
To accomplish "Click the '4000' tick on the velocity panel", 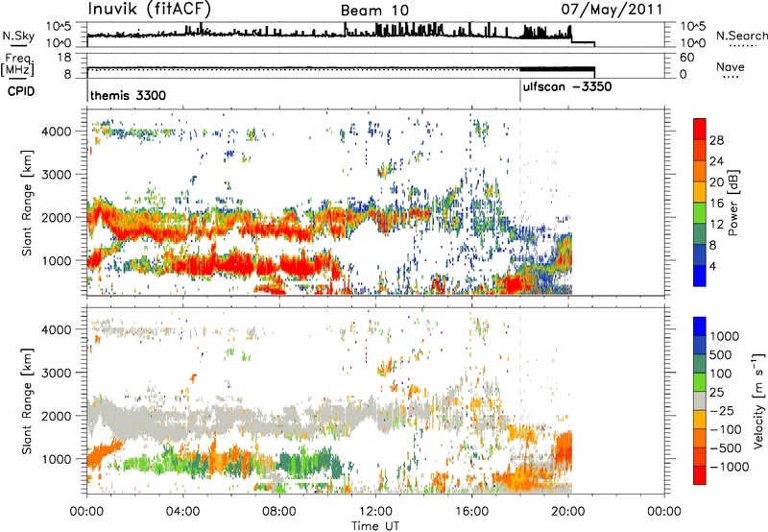I will tap(56, 329).
